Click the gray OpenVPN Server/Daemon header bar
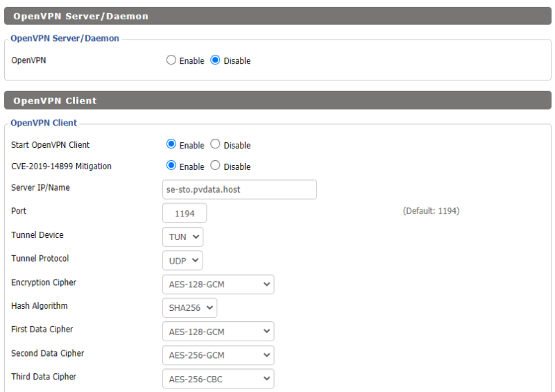The height and width of the screenshot is (392, 555). click(277, 16)
